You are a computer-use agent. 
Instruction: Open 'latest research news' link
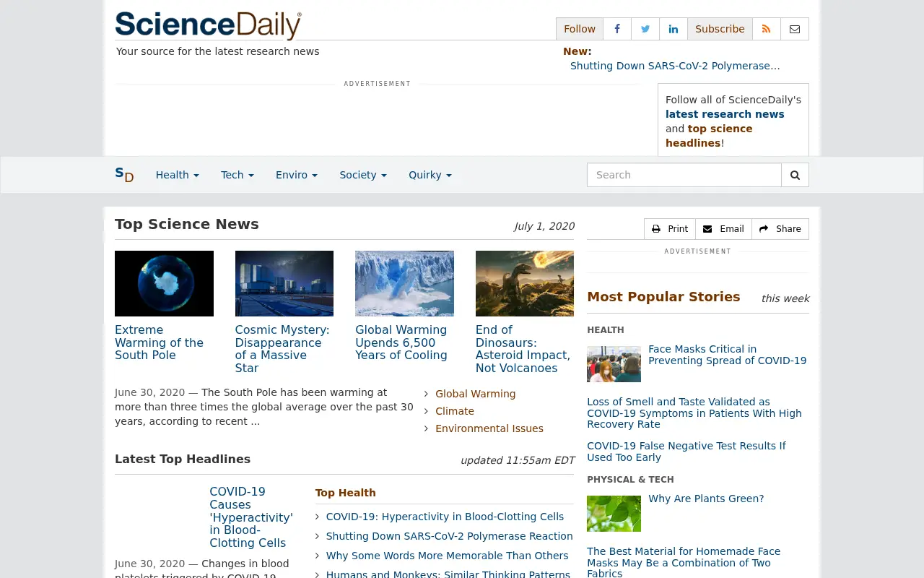[725, 114]
